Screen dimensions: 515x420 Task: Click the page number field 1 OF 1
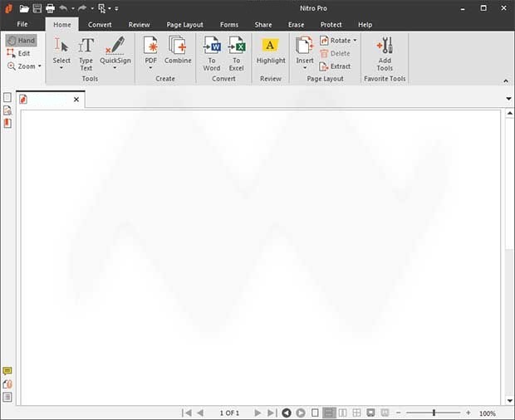229,413
